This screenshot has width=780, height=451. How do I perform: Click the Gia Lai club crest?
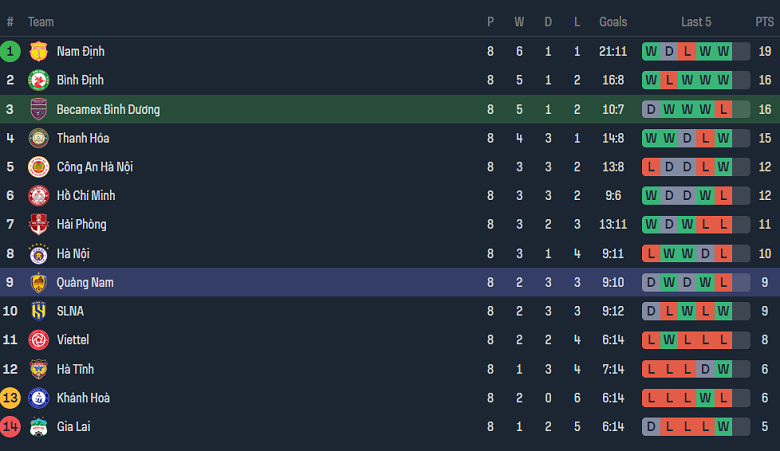[x=39, y=427]
